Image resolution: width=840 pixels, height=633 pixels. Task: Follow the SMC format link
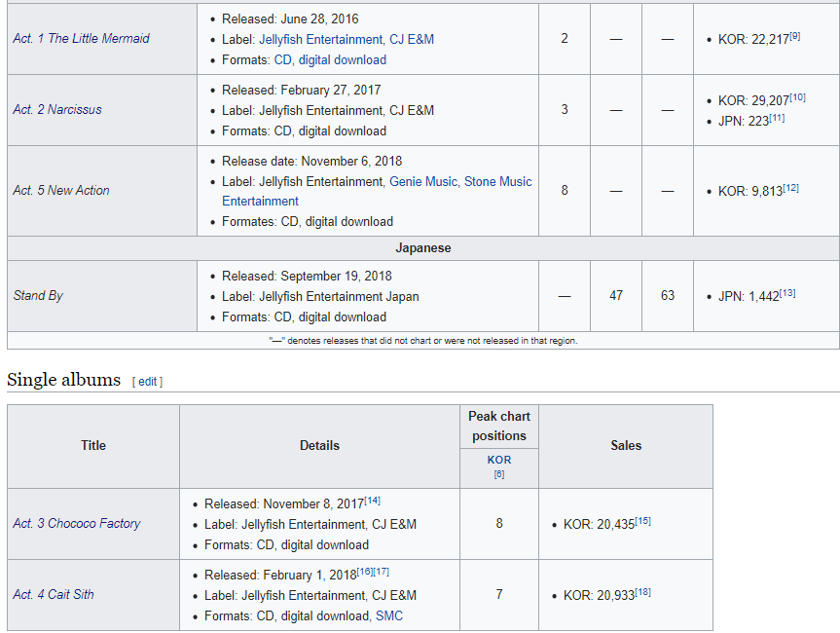pyautogui.click(x=389, y=616)
